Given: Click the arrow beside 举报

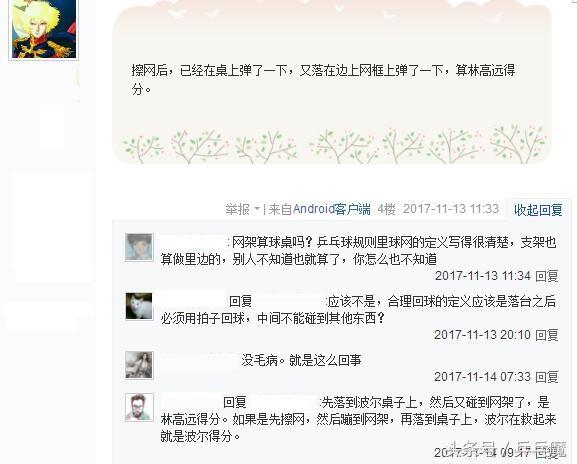Looking at the screenshot, I should [x=257, y=209].
